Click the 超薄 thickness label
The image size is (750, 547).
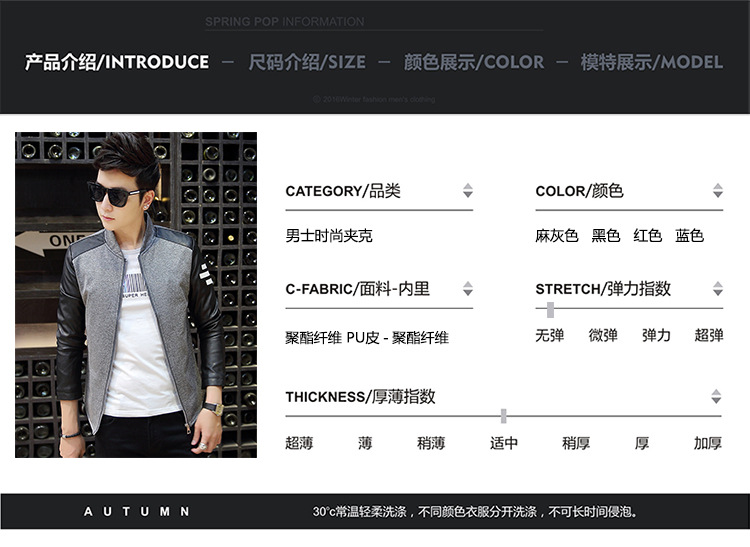click(299, 443)
